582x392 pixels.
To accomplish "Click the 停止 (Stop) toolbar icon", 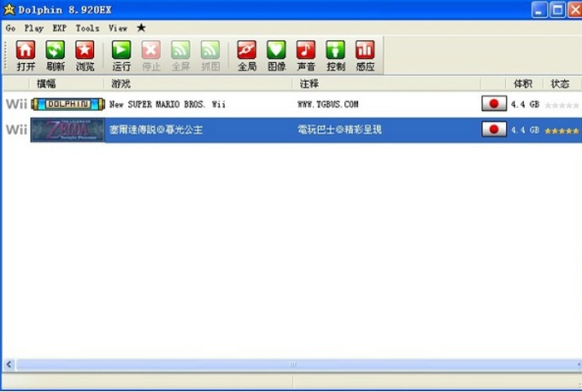I will [x=151, y=50].
